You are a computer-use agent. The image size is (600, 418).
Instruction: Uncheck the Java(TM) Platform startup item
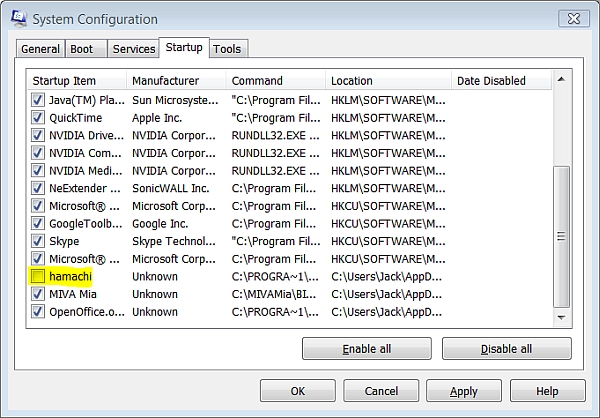tap(38, 100)
